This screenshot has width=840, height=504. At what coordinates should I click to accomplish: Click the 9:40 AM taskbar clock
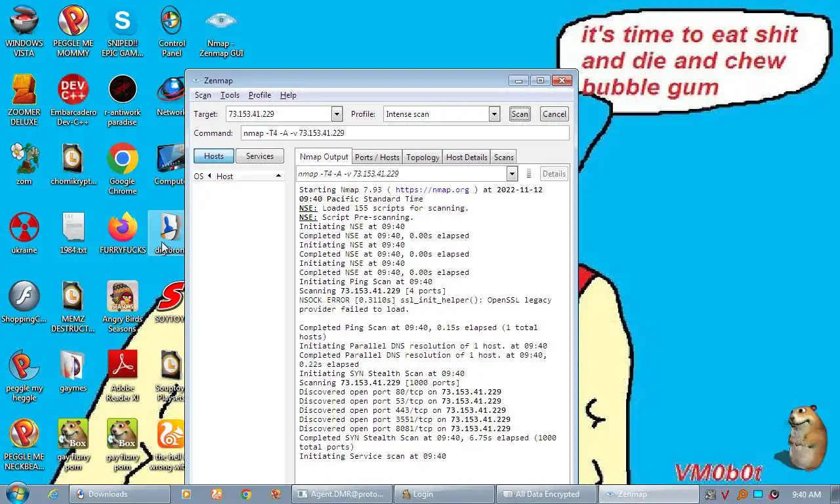[806, 494]
